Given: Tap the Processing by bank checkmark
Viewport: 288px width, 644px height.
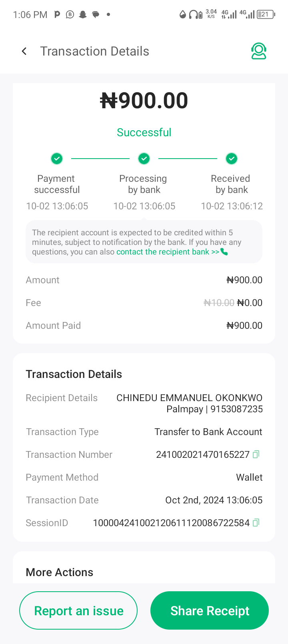Looking at the screenshot, I should pyautogui.click(x=144, y=159).
